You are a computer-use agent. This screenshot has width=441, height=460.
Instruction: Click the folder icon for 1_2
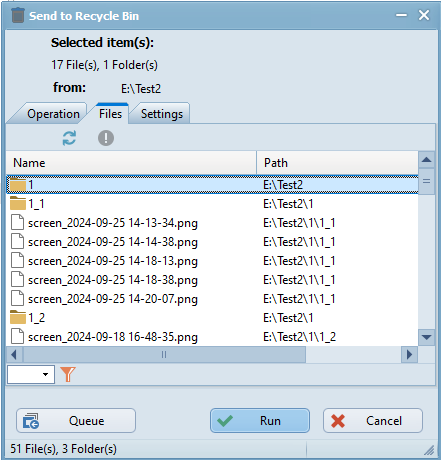(x=18, y=317)
